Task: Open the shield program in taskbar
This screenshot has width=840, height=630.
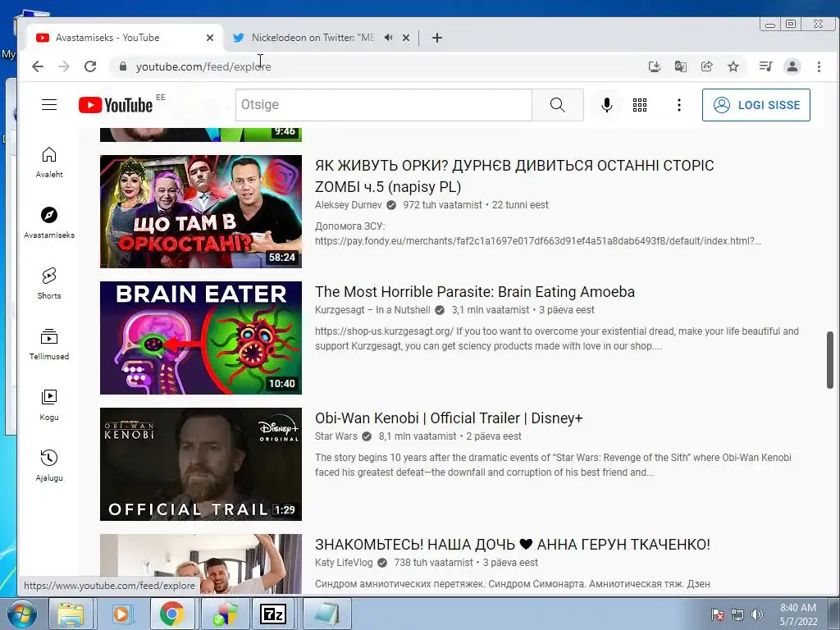Action: coord(225,614)
